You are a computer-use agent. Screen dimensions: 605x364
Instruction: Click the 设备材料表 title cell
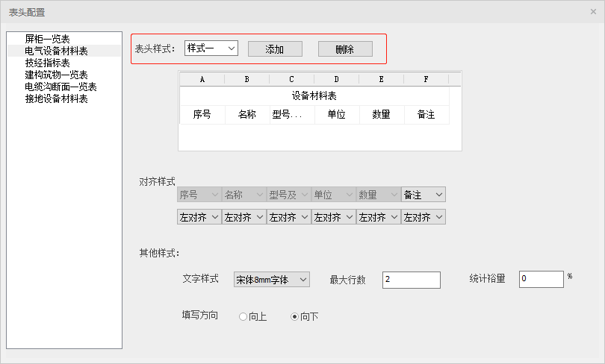pyautogui.click(x=314, y=95)
